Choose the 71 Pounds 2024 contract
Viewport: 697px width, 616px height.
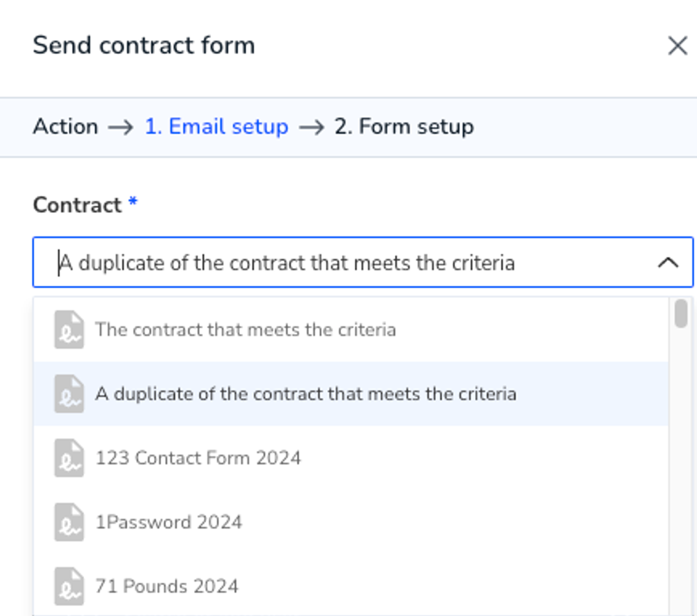351,586
